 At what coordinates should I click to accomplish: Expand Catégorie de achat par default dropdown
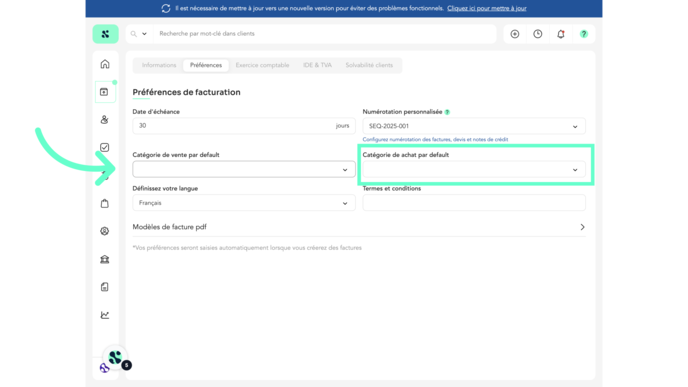(x=474, y=169)
